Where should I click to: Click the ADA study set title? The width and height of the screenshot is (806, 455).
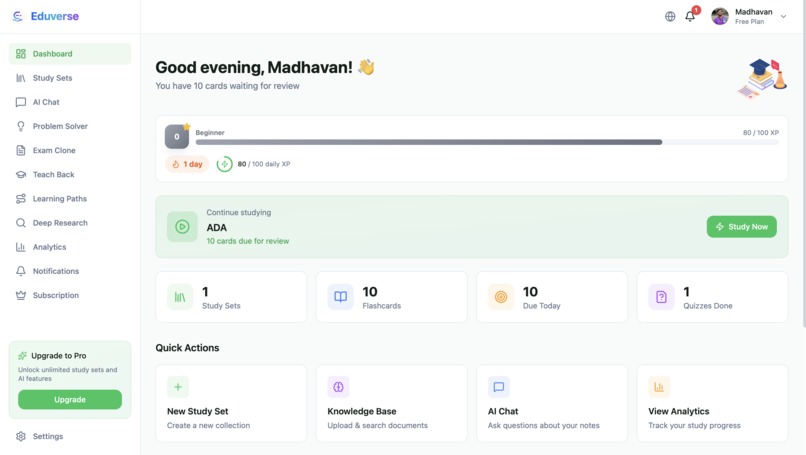click(x=216, y=227)
